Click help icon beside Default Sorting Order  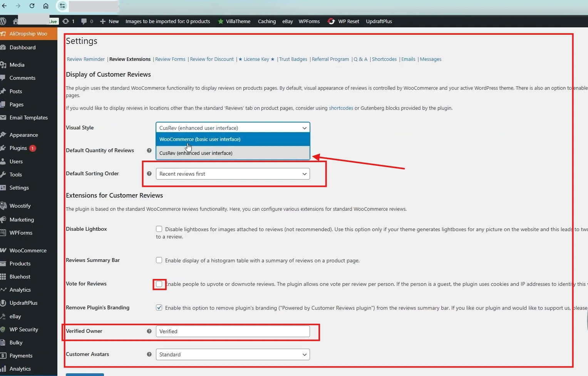click(149, 174)
